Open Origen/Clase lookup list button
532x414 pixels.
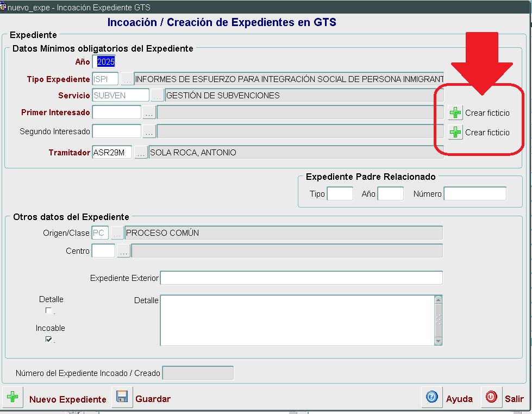point(117,234)
